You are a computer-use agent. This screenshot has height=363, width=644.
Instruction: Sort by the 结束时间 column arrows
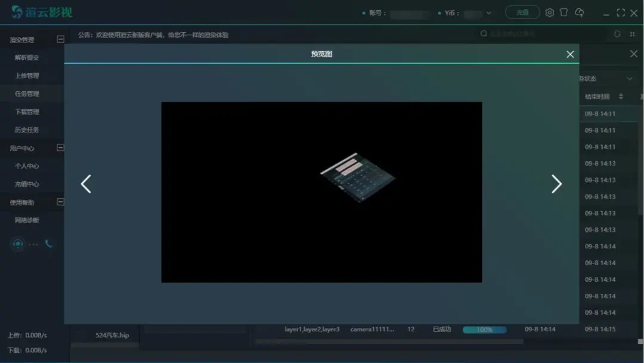[x=621, y=97]
